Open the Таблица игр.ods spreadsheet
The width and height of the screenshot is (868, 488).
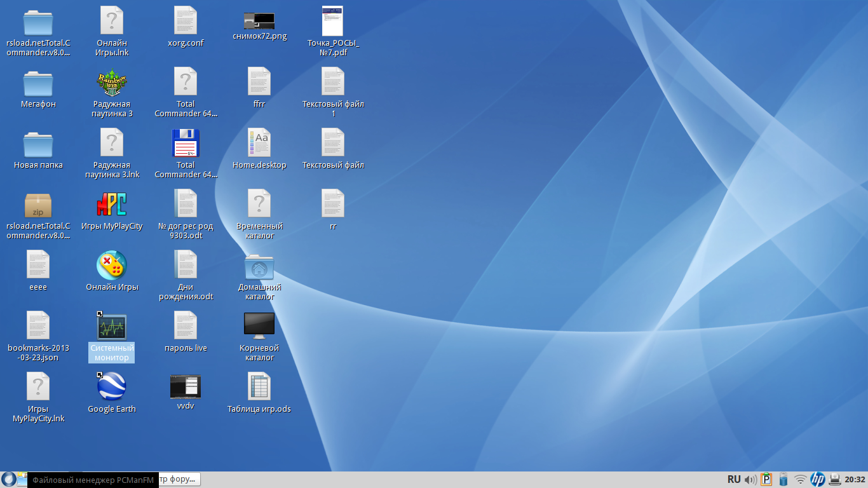coord(259,387)
